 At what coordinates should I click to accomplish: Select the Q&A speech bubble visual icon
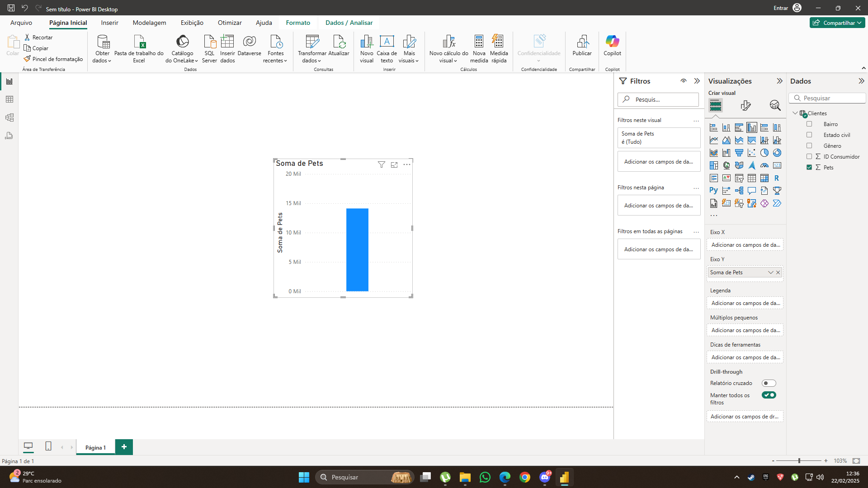(752, 191)
